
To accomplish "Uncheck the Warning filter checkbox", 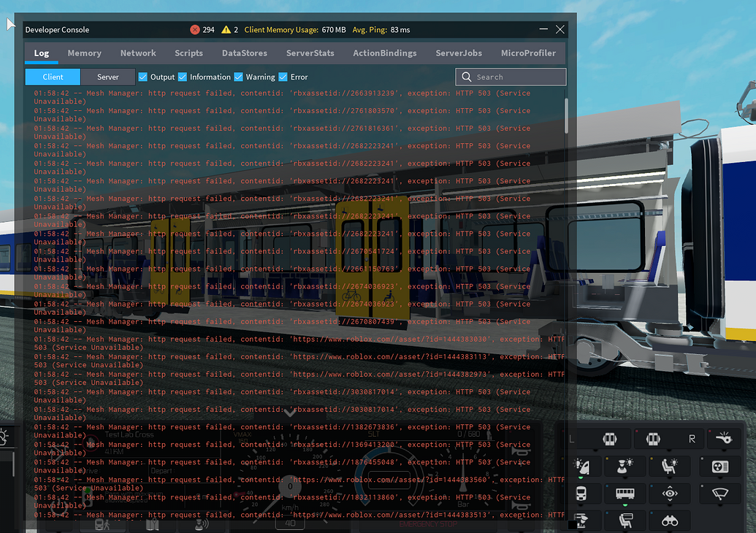I will [238, 77].
